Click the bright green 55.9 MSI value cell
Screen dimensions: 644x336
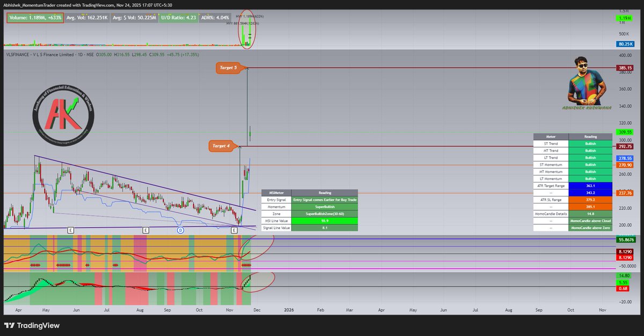pyautogui.click(x=325, y=221)
